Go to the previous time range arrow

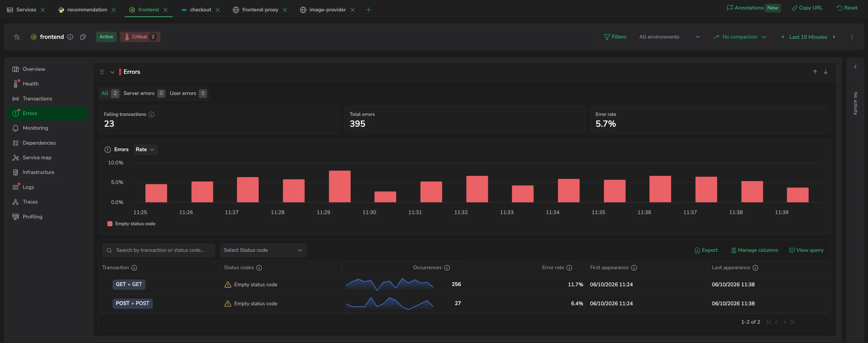tap(782, 37)
